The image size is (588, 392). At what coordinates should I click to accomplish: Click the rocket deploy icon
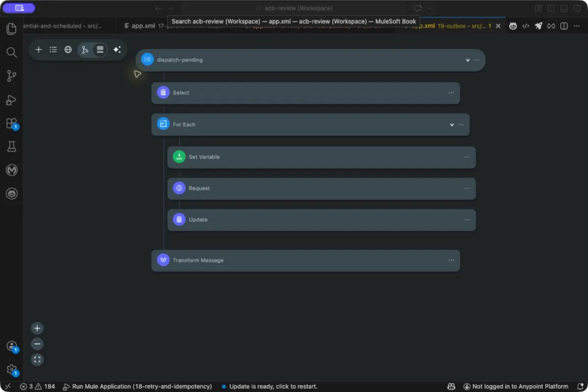tap(538, 26)
